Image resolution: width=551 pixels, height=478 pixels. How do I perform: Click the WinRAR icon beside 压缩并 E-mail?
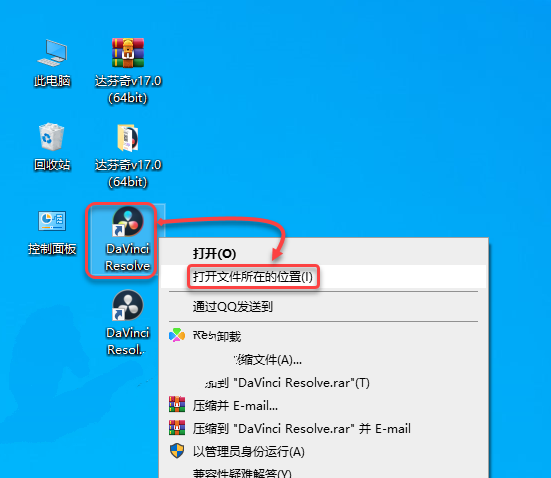177,405
